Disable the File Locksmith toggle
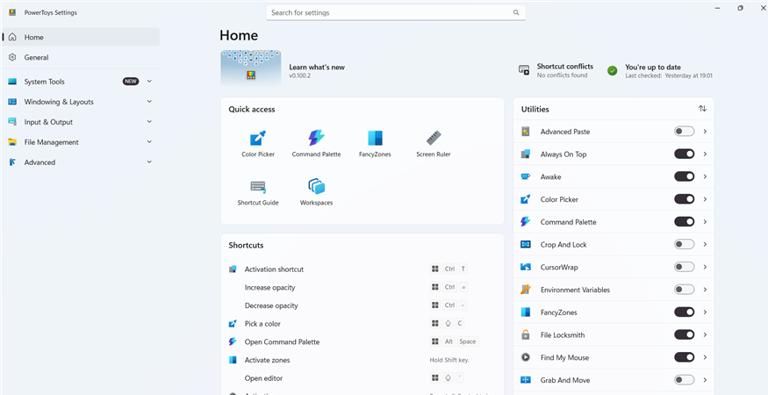 [684, 335]
